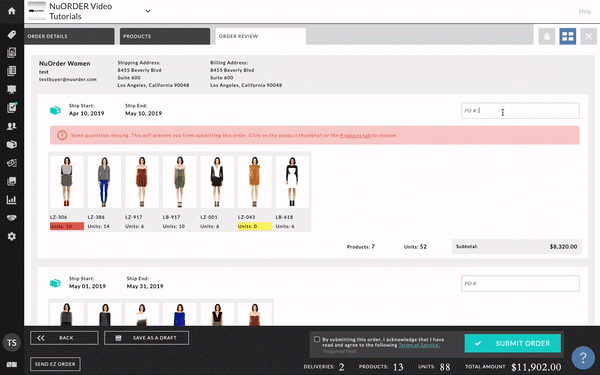Select the Order Review tab

point(260,36)
